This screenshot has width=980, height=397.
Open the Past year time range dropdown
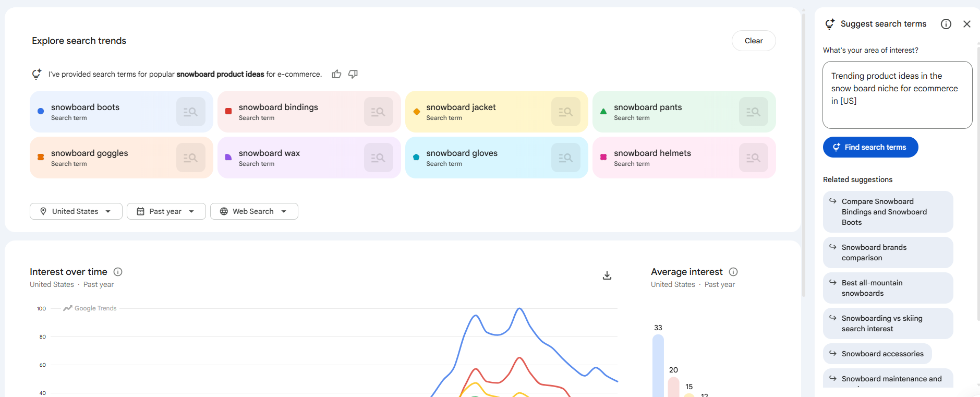click(x=166, y=211)
